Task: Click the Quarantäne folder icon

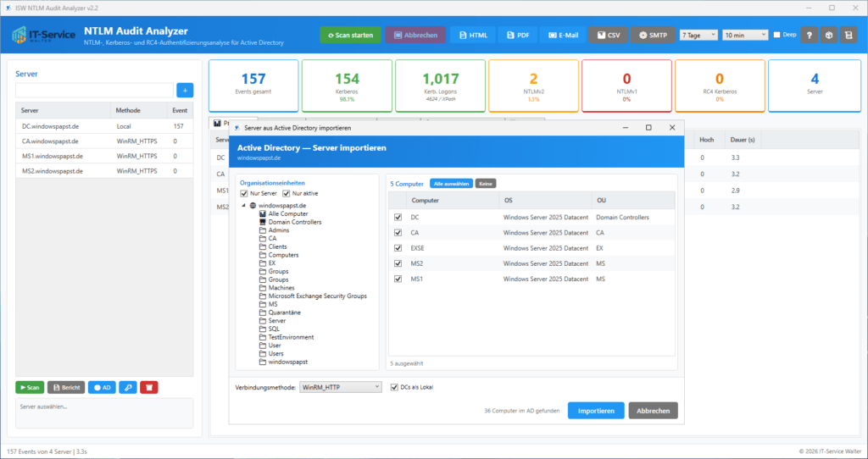Action: [263, 312]
